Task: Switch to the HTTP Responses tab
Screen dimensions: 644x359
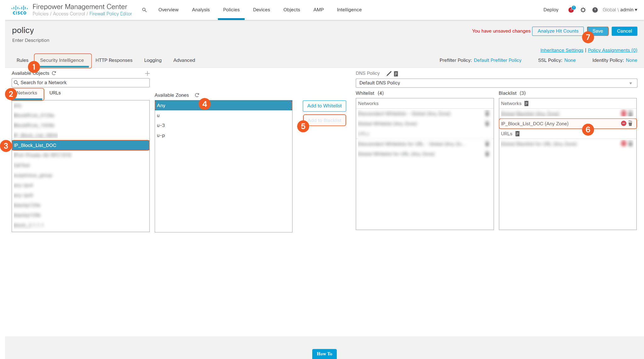Action: pyautogui.click(x=114, y=60)
